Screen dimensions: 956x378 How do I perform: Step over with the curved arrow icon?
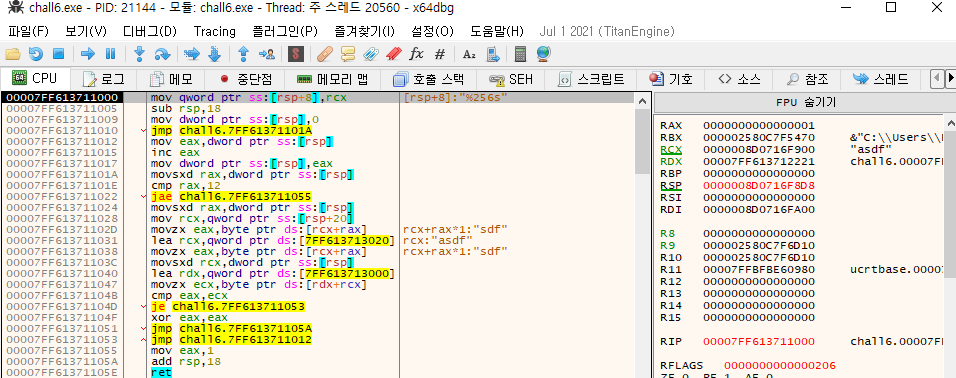pyautogui.click(x=162, y=54)
